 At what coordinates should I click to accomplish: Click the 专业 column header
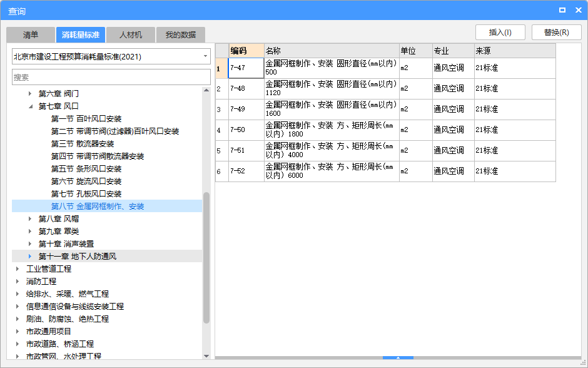pyautogui.click(x=453, y=51)
